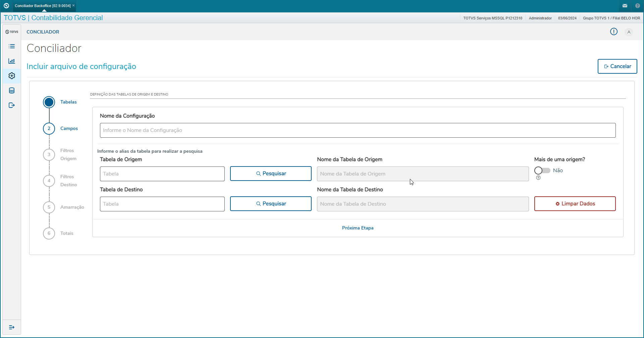Click Pesquisar for Tabela de Origem
This screenshot has width=644, height=338.
[271, 174]
